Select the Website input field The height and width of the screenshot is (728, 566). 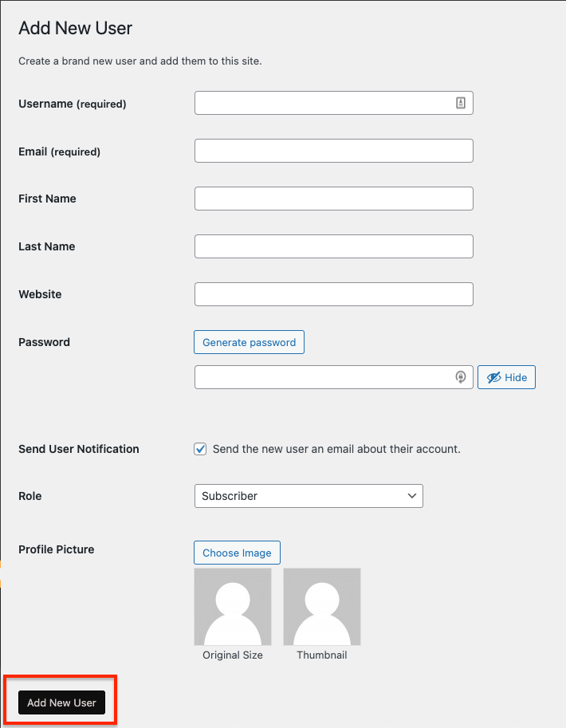pyautogui.click(x=334, y=294)
